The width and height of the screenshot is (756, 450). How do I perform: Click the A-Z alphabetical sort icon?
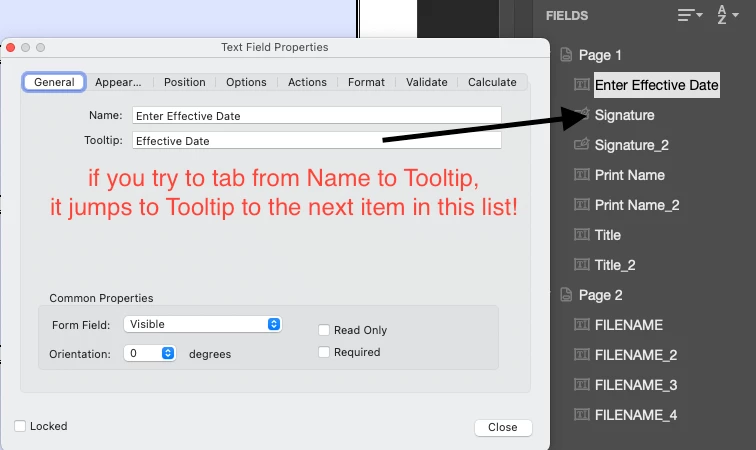[x=728, y=15]
